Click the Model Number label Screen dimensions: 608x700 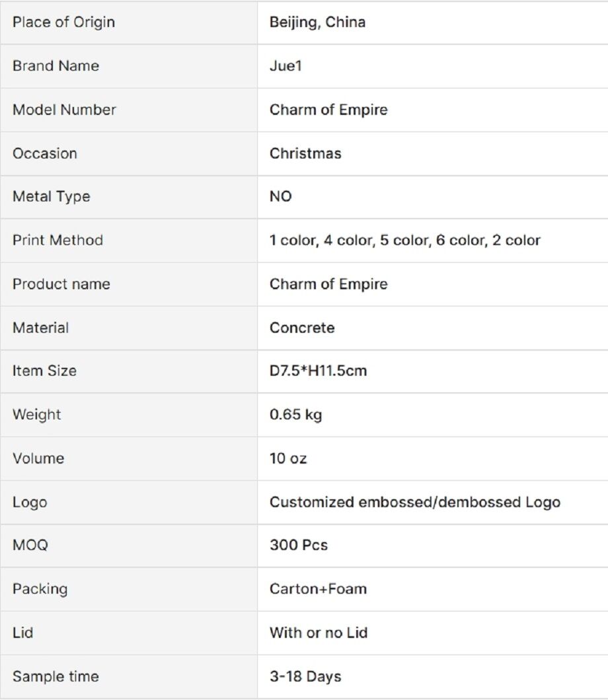pyautogui.click(x=64, y=110)
